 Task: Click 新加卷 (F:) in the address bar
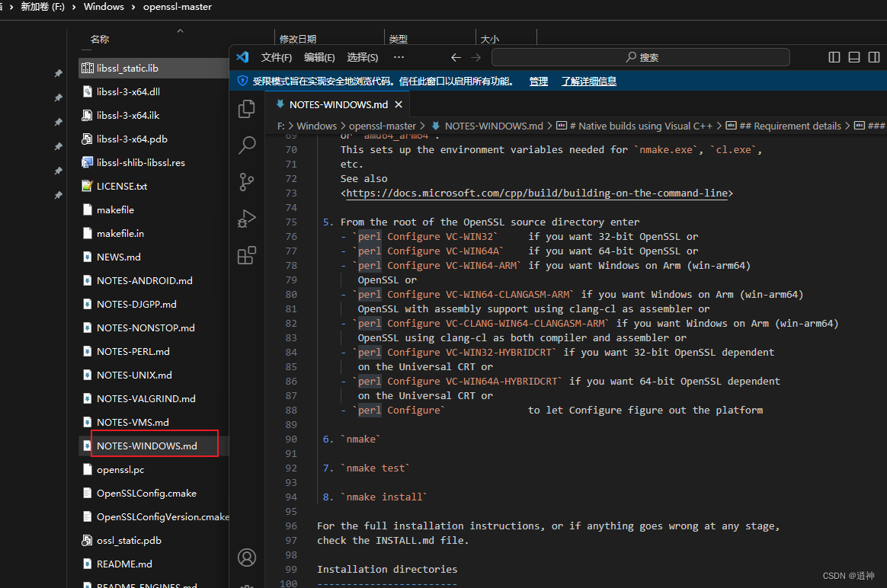43,7
